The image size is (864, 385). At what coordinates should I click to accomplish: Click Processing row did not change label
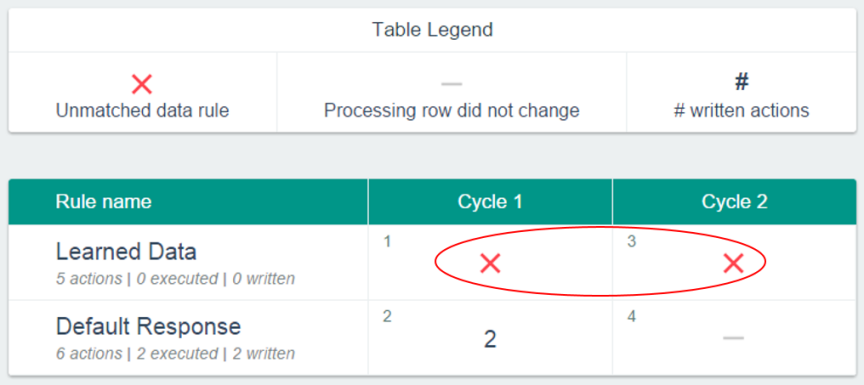pyautogui.click(x=452, y=111)
